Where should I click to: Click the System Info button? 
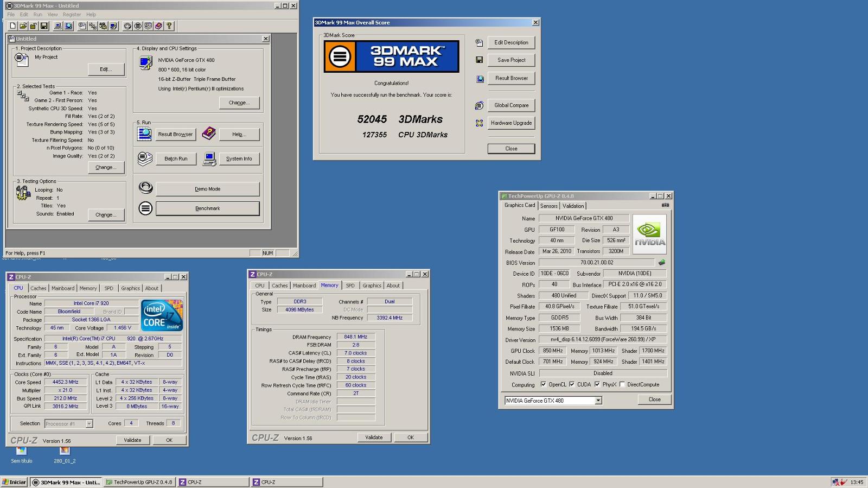[239, 159]
